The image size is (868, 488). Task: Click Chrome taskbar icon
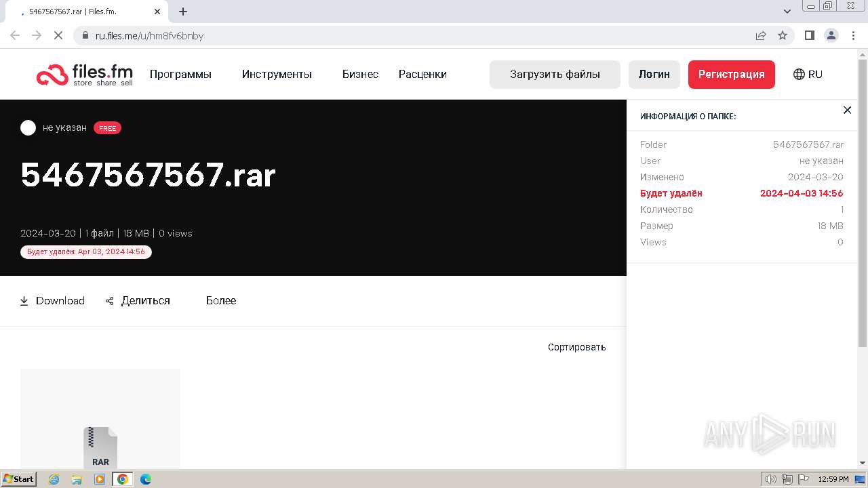click(122, 479)
